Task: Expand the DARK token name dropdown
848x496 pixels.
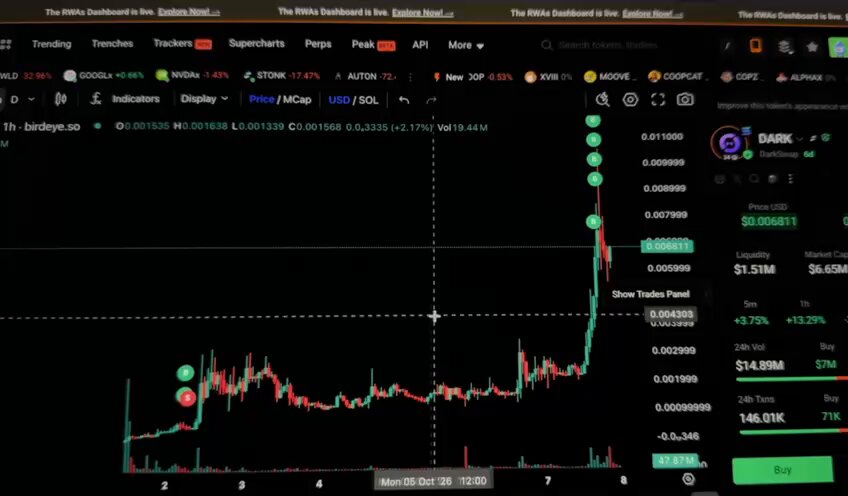Action: 799,139
